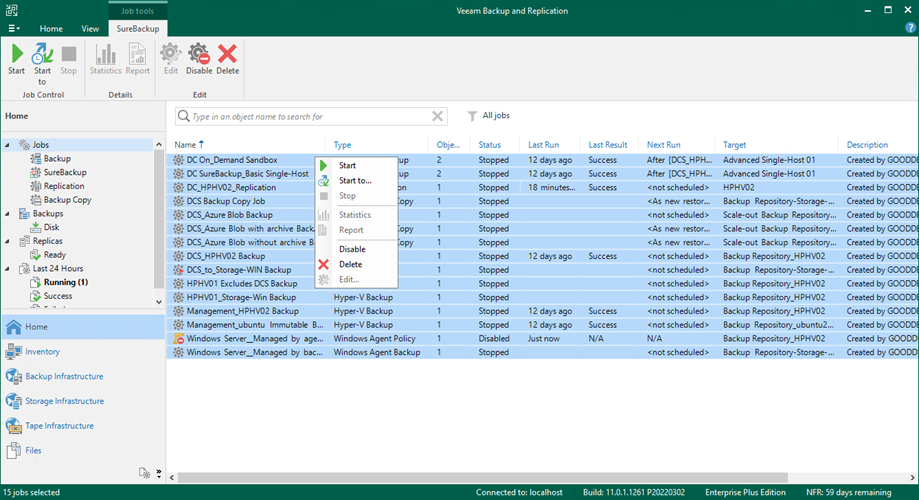
Task: Open the main hamburger menu
Action: [x=13, y=28]
